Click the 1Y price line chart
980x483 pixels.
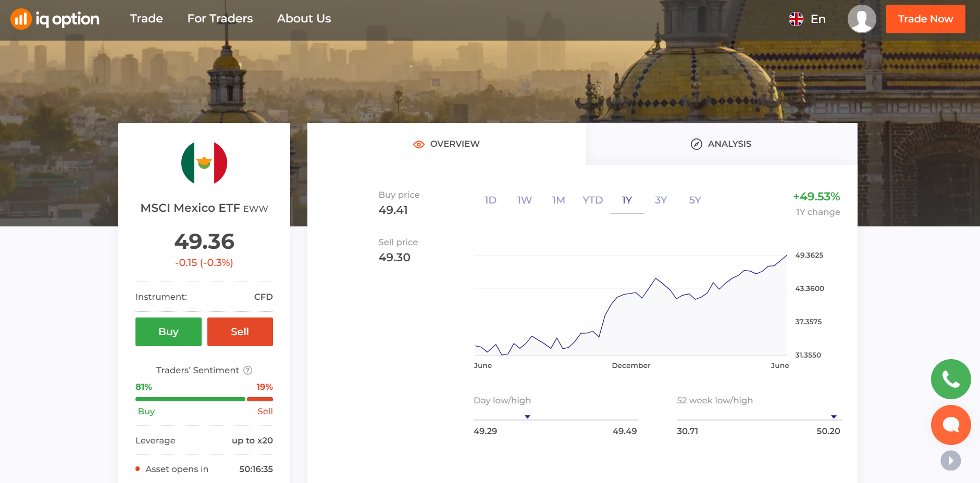click(631, 305)
